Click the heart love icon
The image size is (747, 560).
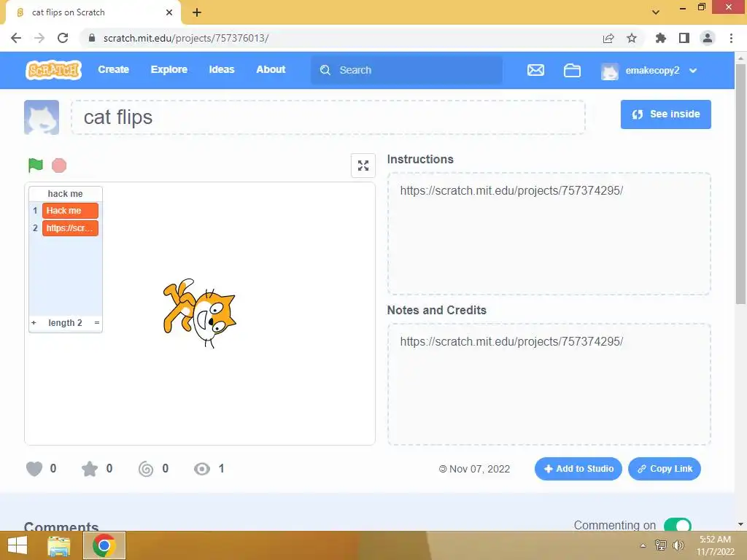point(34,469)
